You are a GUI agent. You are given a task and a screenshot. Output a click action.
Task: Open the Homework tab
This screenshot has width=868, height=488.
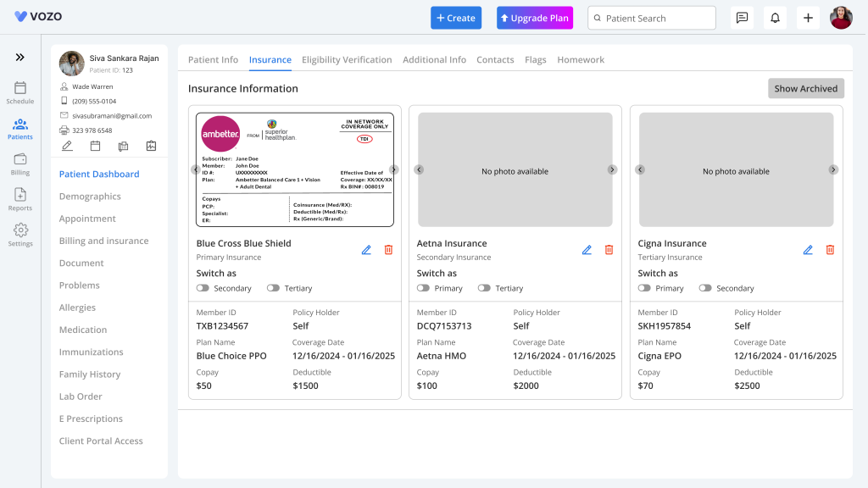pyautogui.click(x=581, y=60)
